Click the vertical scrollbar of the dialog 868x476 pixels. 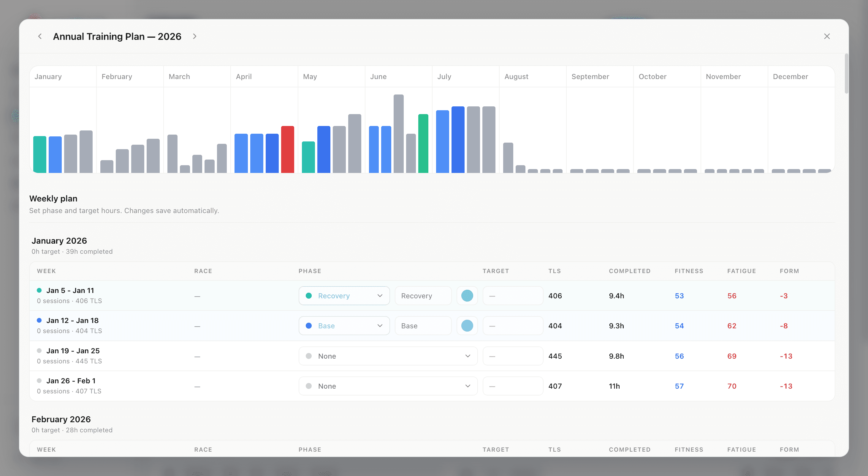pos(846,74)
